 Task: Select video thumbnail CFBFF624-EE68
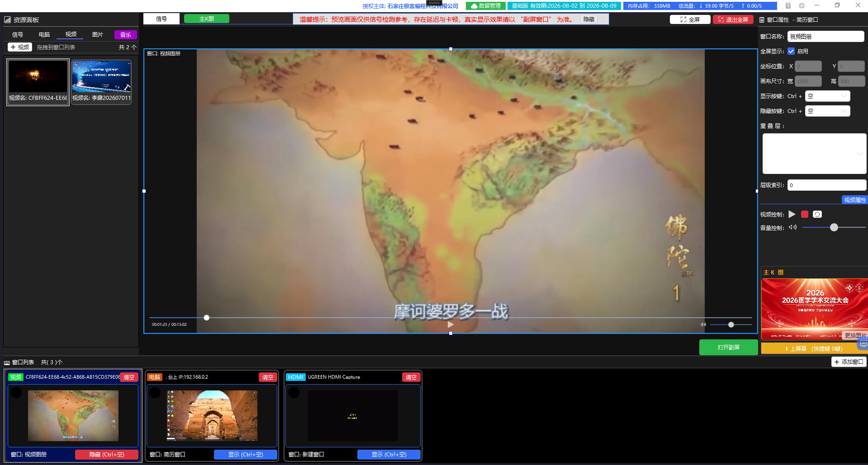coord(38,82)
